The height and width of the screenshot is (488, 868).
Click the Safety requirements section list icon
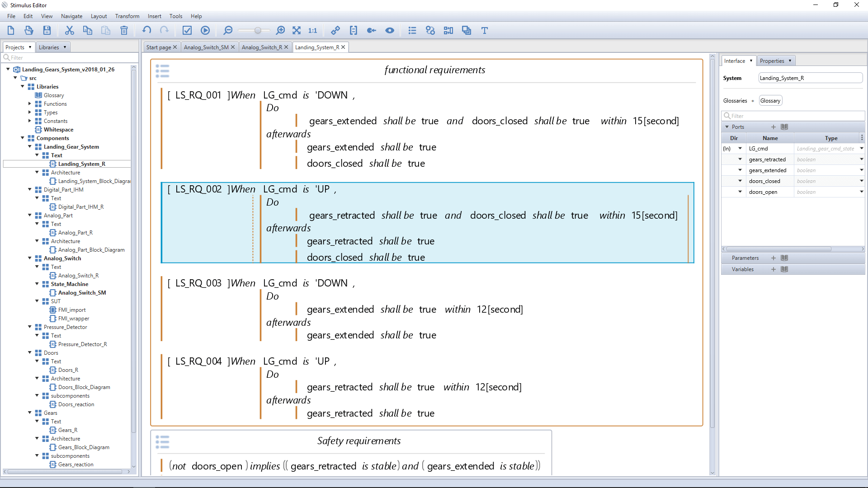pos(162,442)
